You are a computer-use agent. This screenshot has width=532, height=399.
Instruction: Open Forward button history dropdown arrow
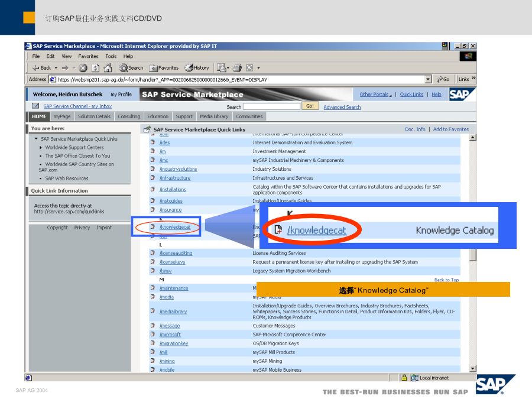(74, 68)
